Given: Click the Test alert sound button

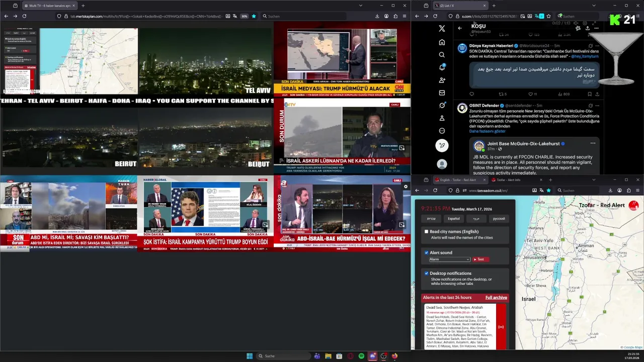Looking at the screenshot, I should [480, 259].
